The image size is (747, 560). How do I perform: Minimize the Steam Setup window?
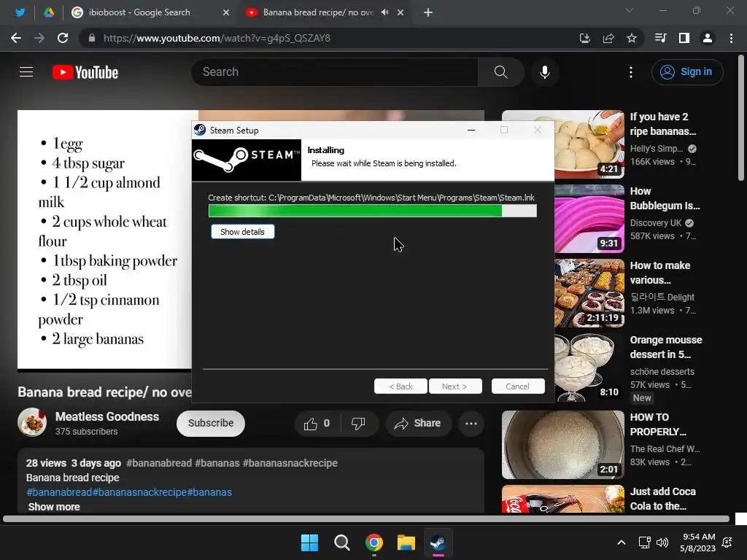tap(471, 130)
